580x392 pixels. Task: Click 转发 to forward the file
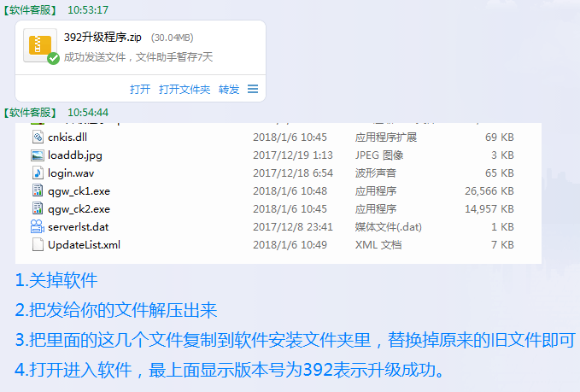tap(229, 89)
